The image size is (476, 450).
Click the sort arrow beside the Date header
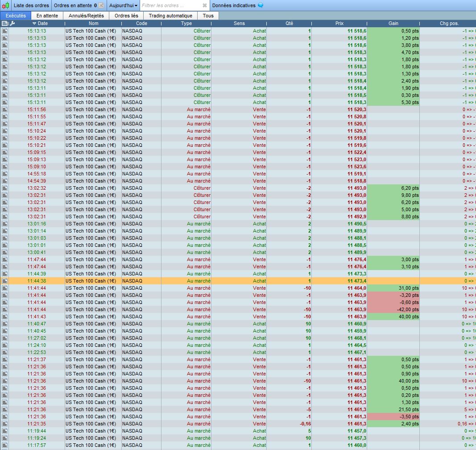coord(34,23)
